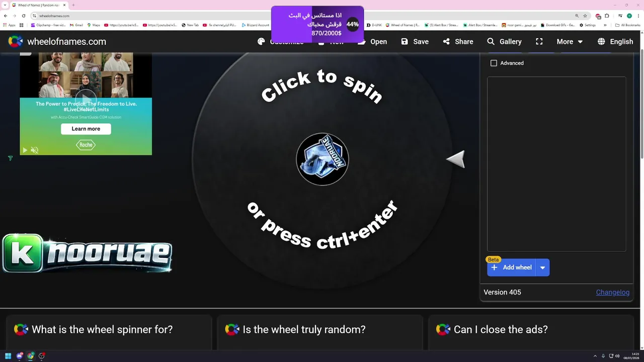Add wheel button
Viewport: 644px width, 362px height.
(x=512, y=267)
